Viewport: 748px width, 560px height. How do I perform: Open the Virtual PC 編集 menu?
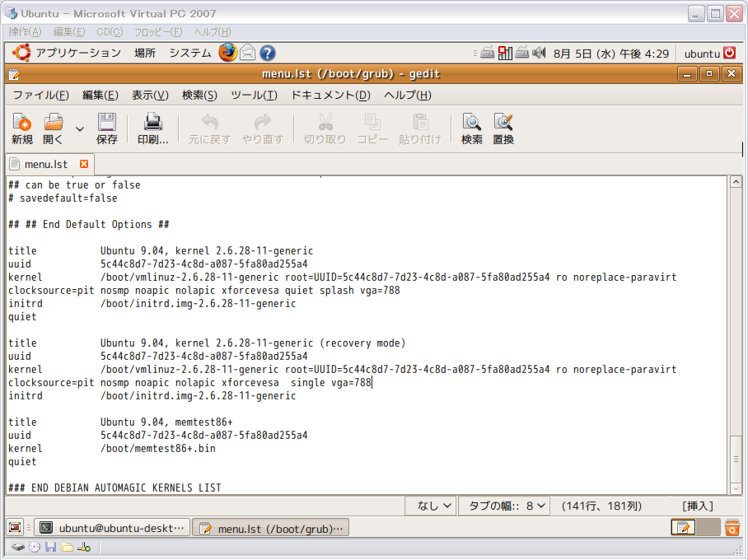(x=68, y=31)
